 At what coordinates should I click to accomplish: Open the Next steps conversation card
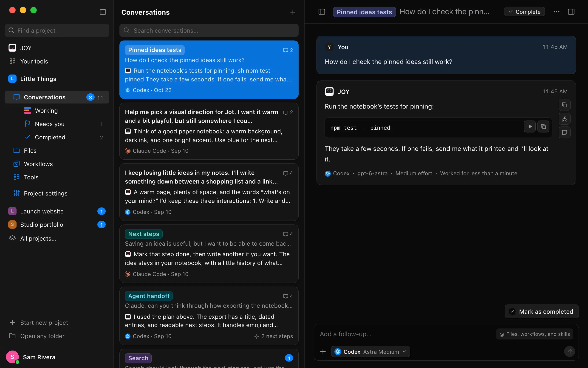pyautogui.click(x=209, y=254)
